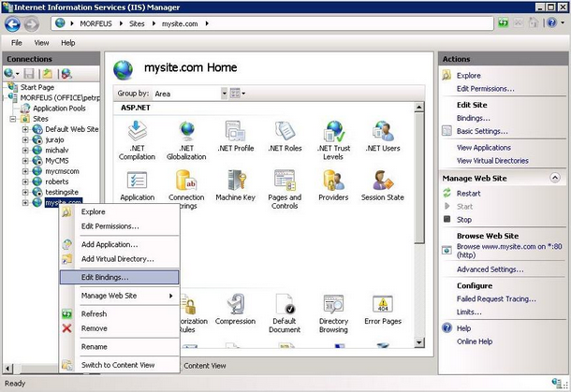
Task: Collapse the Manage Web Site section
Action: pos(554,178)
